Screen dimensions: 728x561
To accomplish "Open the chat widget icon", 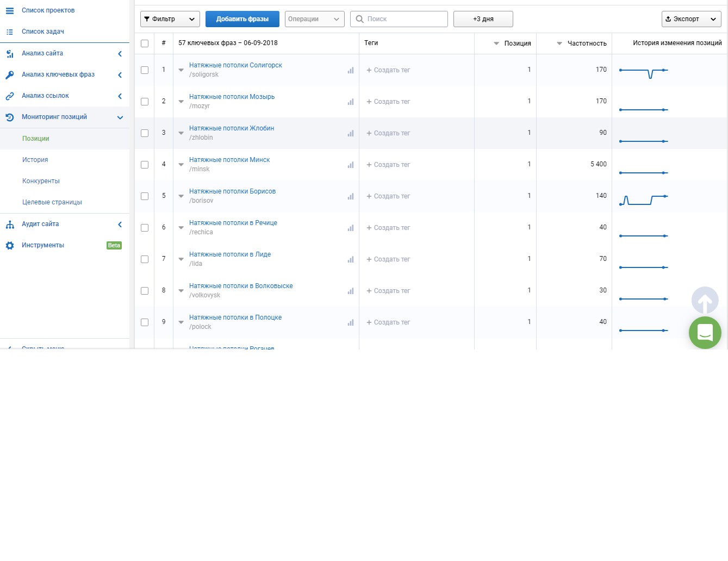I will point(705,333).
